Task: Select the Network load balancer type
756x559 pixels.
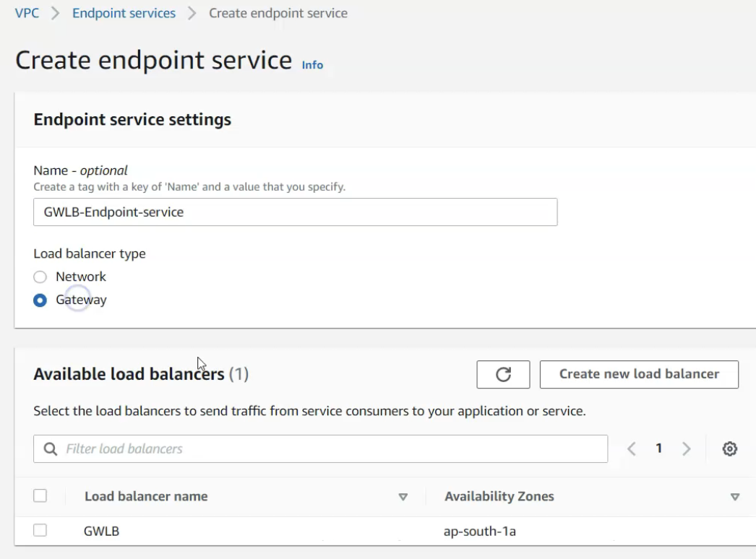Action: pos(40,277)
